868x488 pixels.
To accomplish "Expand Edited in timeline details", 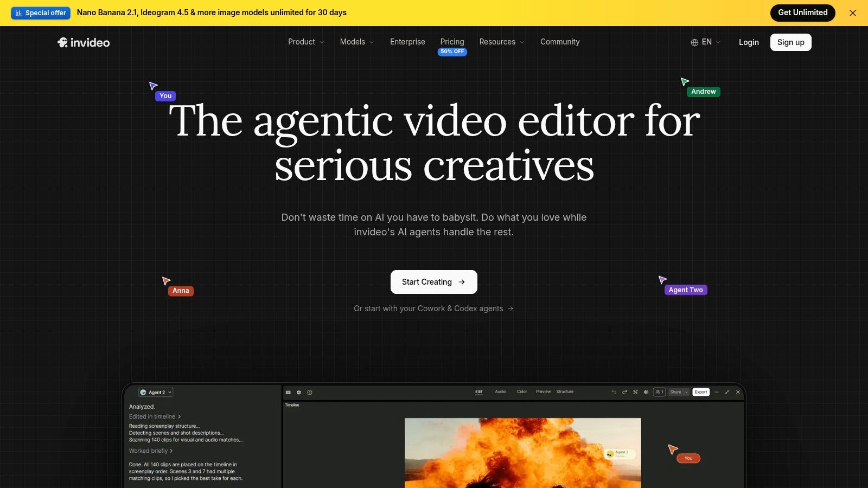I will click(155, 416).
